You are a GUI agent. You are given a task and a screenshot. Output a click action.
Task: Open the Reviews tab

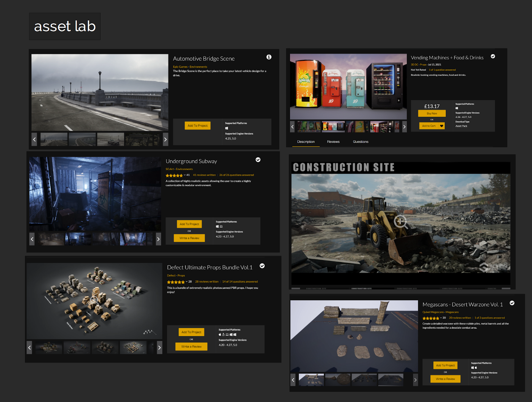coord(333,142)
